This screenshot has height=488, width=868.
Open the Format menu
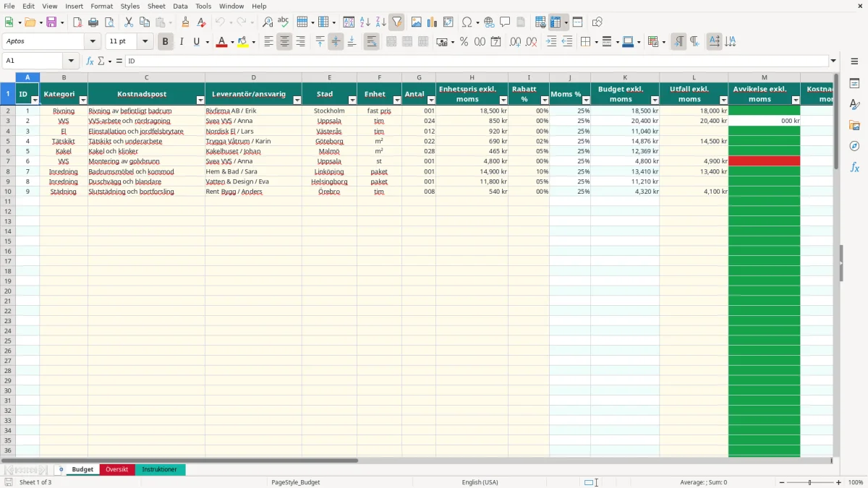[101, 6]
